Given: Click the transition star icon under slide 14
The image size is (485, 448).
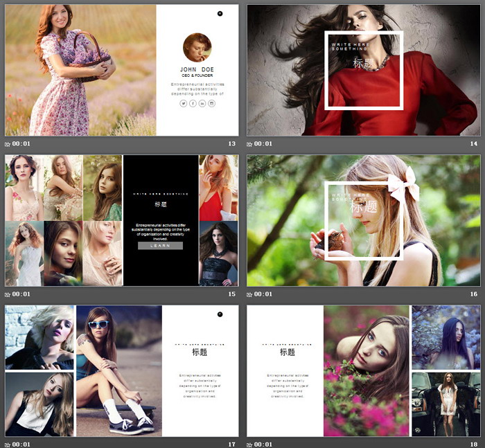Looking at the screenshot, I should pyautogui.click(x=249, y=144).
